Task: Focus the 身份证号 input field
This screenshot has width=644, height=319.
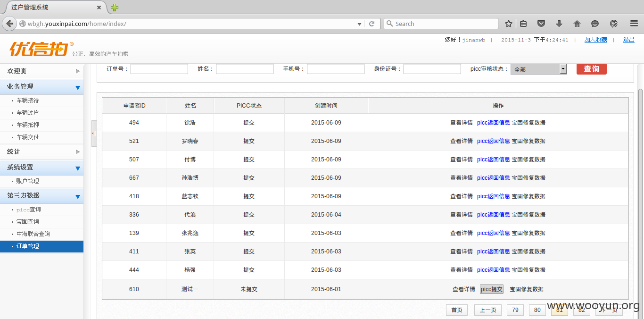Action: pyautogui.click(x=432, y=69)
